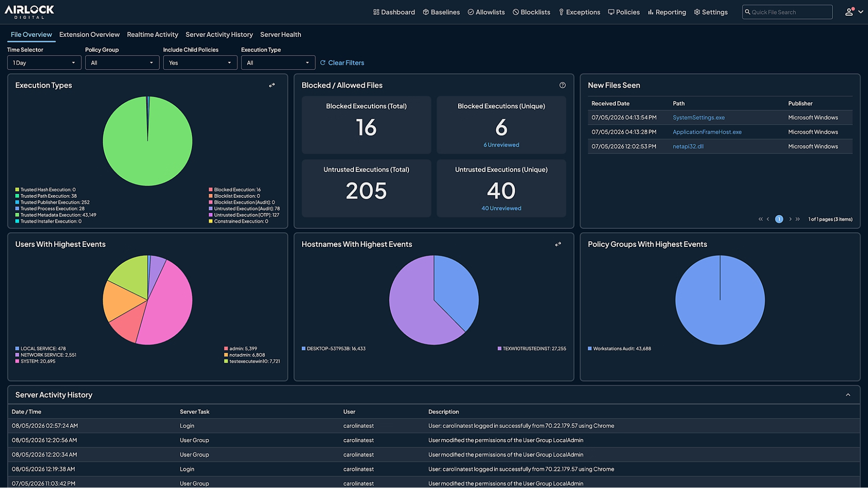Open the Baselines menu
868x488 pixels.
pyautogui.click(x=441, y=12)
